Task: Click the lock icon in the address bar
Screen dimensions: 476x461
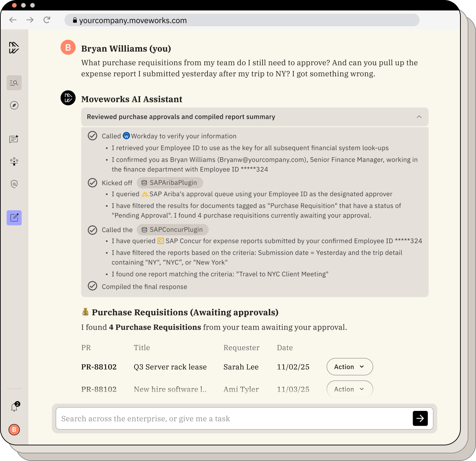Action: point(74,20)
